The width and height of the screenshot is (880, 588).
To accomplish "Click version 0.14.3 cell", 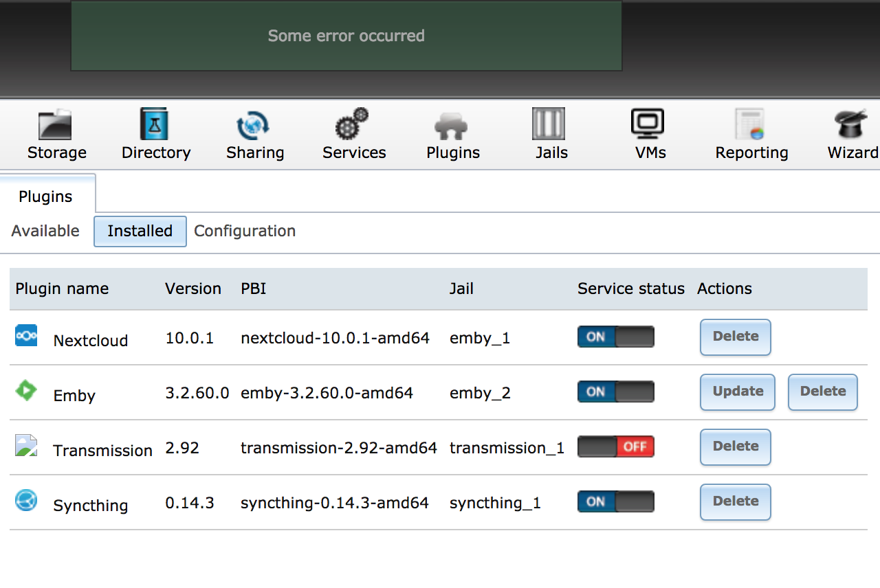I will 190,503.
